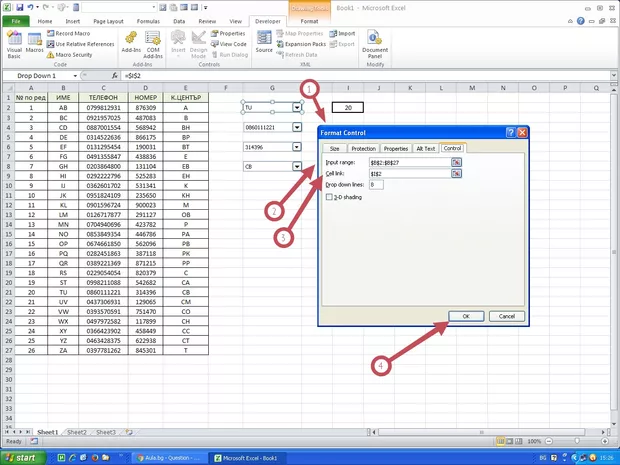
Task: Switch to the Protection tab
Action: (363, 148)
